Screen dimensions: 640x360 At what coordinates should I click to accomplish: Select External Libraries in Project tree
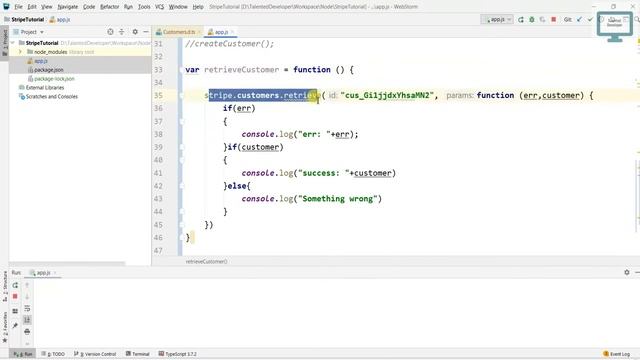click(44, 88)
